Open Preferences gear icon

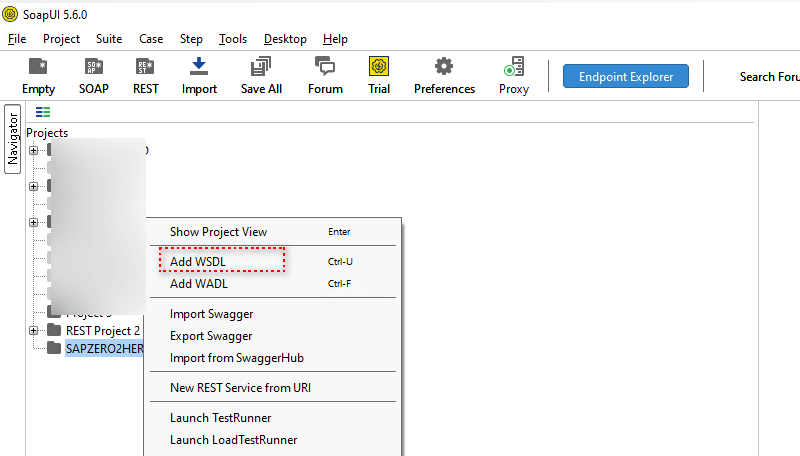click(x=444, y=67)
